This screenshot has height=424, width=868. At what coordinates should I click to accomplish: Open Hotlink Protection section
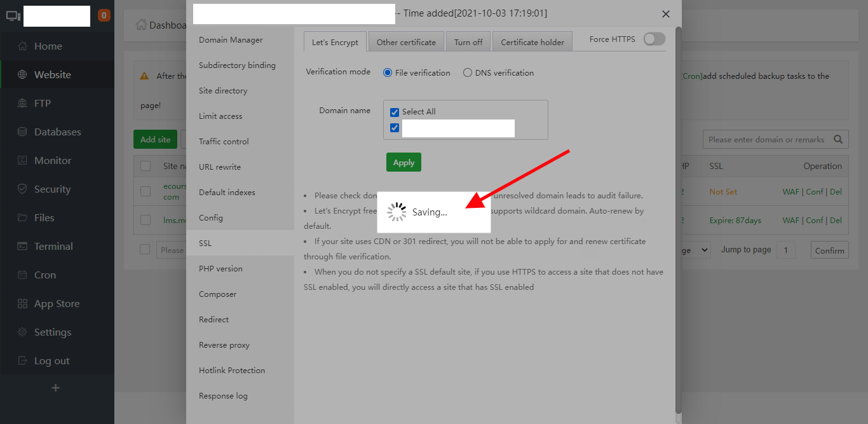(x=240, y=370)
